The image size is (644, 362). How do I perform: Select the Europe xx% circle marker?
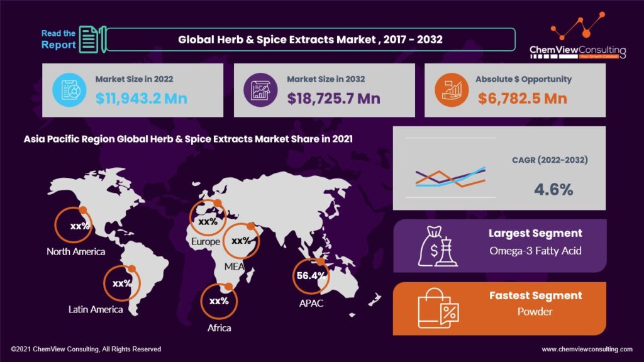click(208, 221)
